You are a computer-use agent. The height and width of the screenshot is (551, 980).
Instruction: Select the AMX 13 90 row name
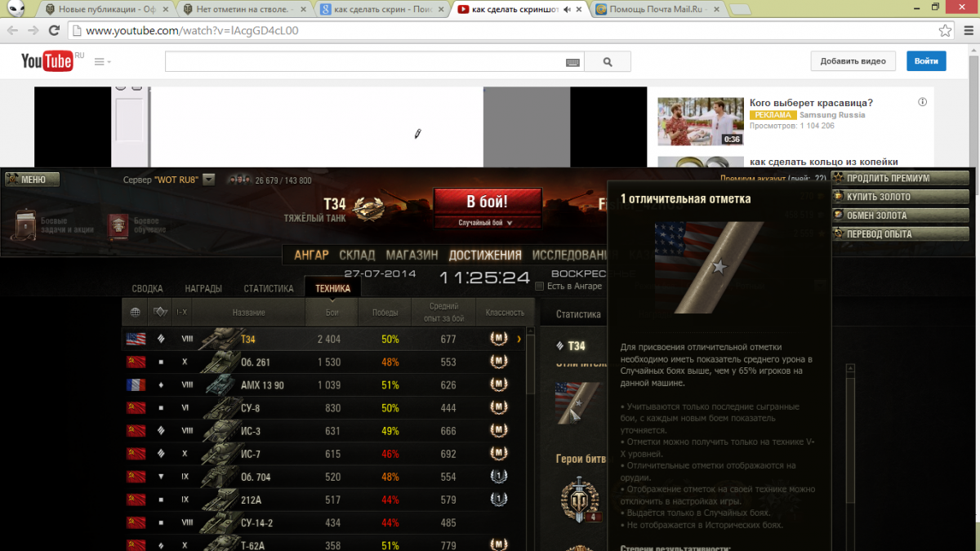tap(262, 384)
